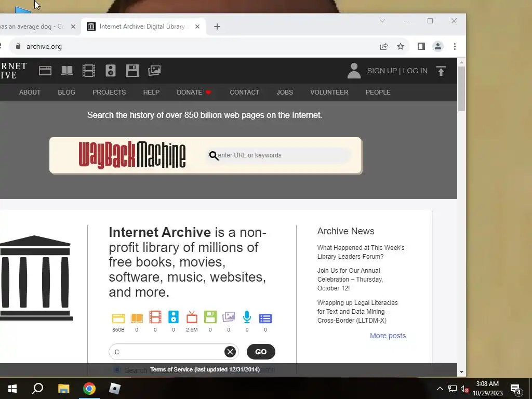Open the Audio speaker icon in top bar
The width and height of the screenshot is (532, 399).
111,71
